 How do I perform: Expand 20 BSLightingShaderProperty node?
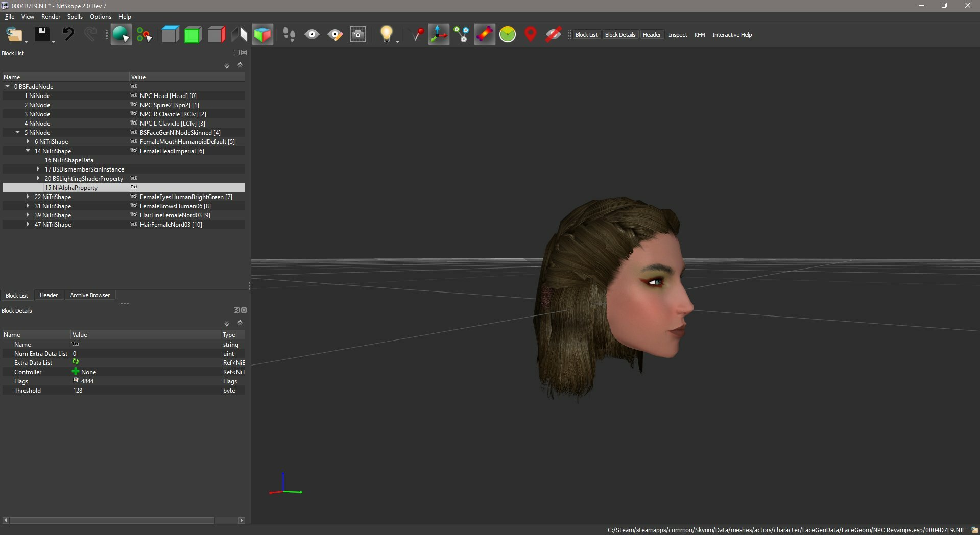tap(38, 178)
